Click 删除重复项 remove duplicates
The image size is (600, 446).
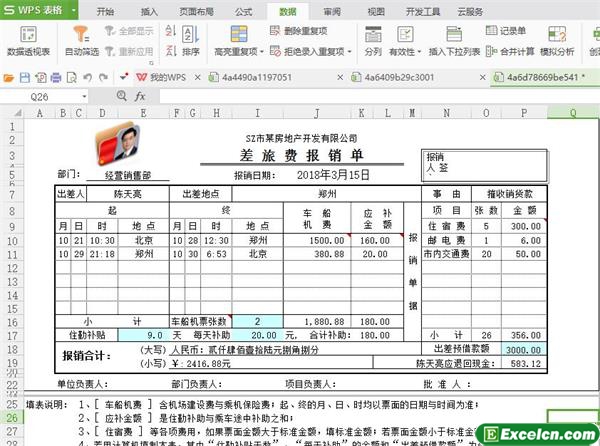(298, 31)
